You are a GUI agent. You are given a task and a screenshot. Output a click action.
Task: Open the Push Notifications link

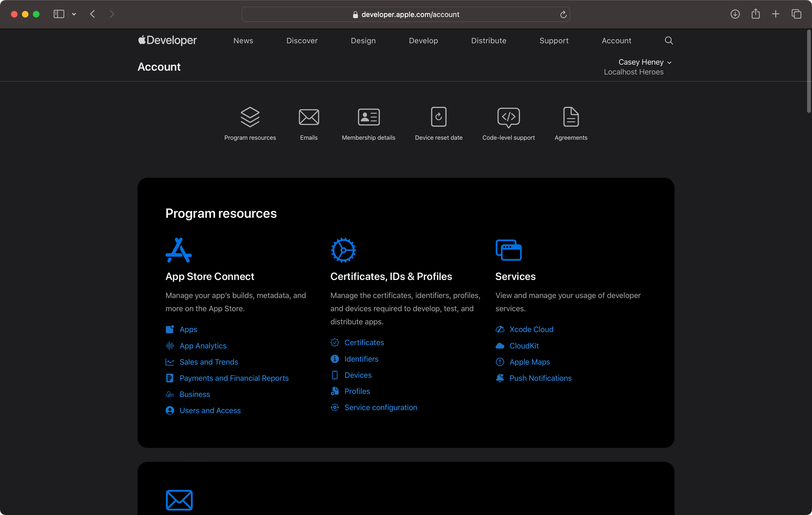pos(540,378)
